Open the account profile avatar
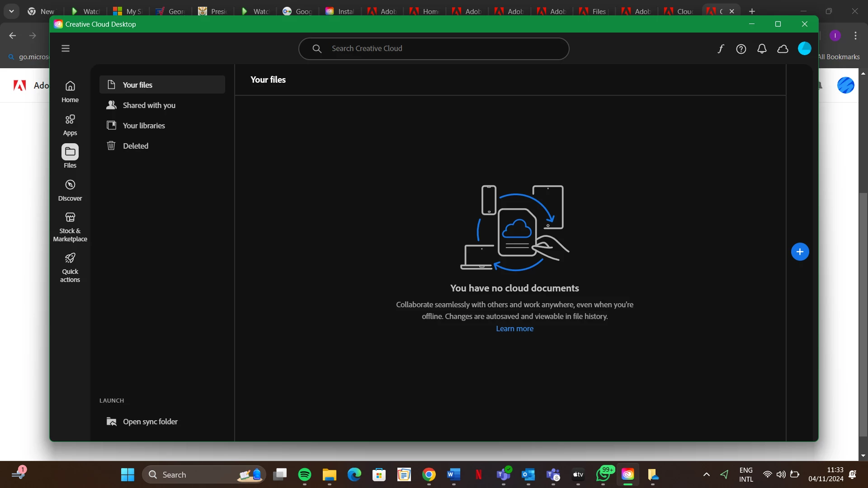Screen dimensions: 868x488 804,48
